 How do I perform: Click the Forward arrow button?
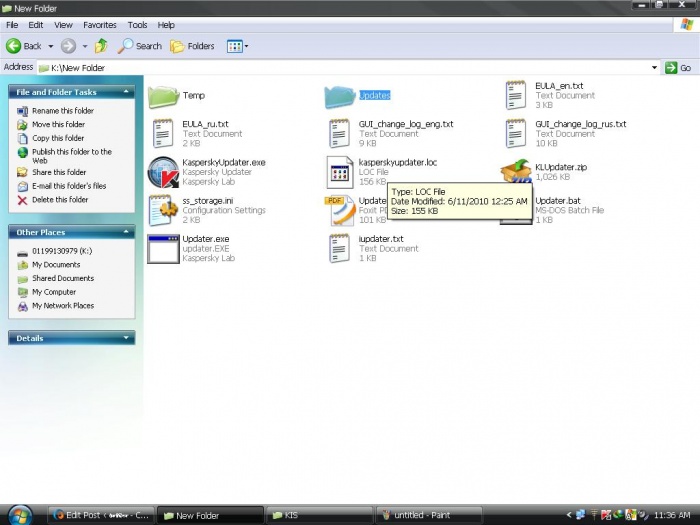click(68, 46)
